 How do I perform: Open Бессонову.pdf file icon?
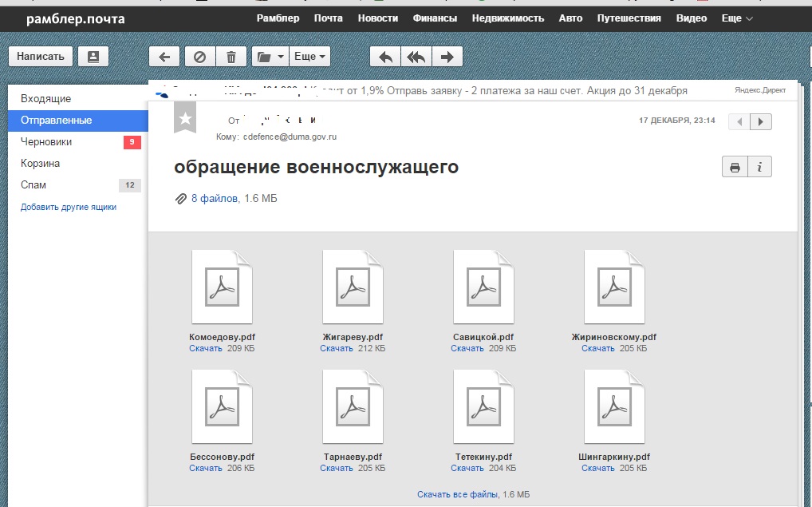click(x=223, y=407)
